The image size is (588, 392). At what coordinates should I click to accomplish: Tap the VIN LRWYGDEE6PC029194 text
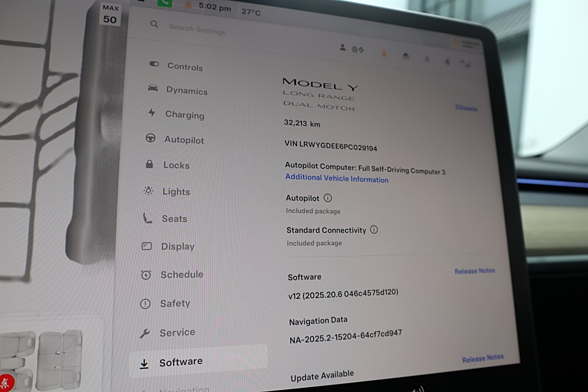click(331, 146)
